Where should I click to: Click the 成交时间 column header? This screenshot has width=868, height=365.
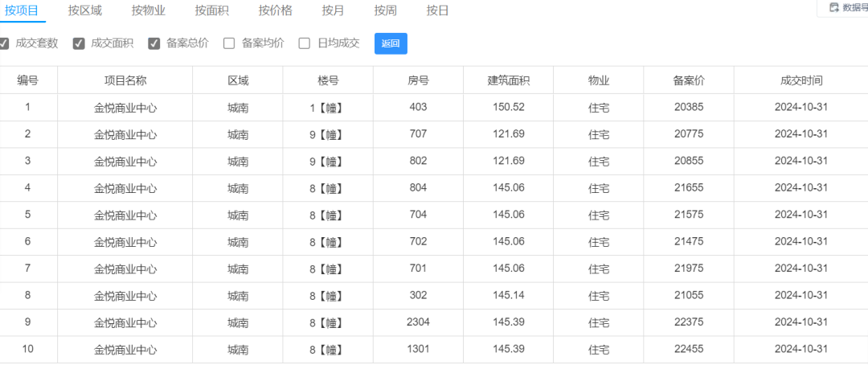(801, 80)
